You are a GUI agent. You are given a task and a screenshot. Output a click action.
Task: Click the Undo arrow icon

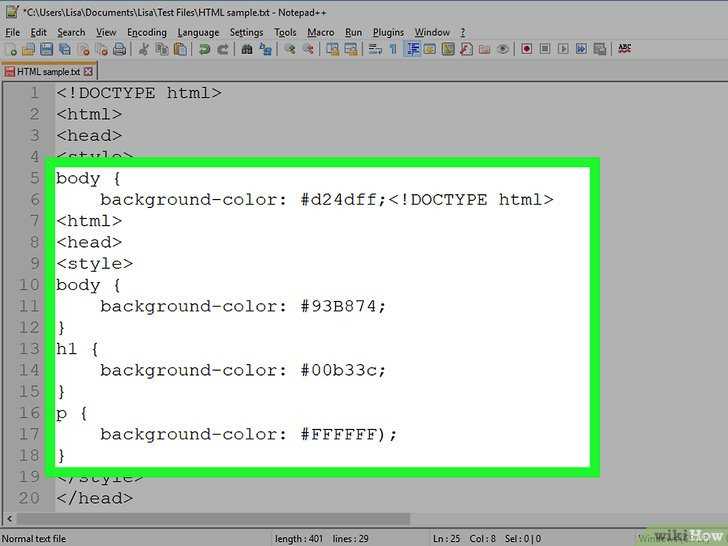pyautogui.click(x=204, y=49)
